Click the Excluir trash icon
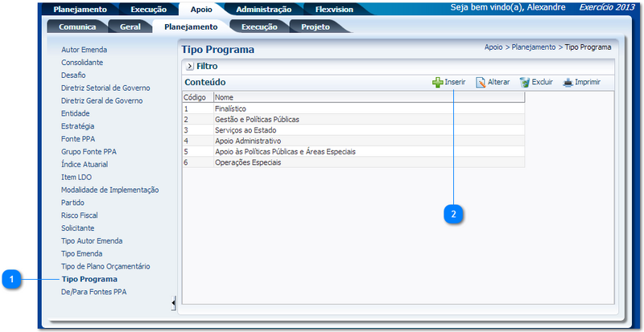 525,83
